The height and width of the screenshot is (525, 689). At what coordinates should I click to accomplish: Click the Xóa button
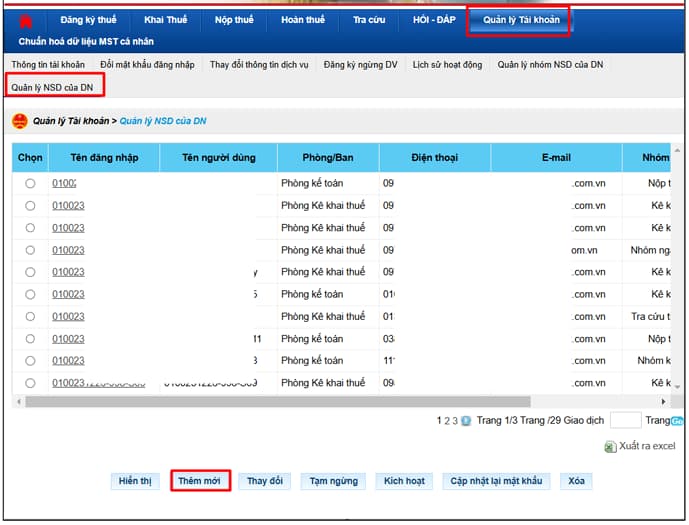tap(576, 481)
